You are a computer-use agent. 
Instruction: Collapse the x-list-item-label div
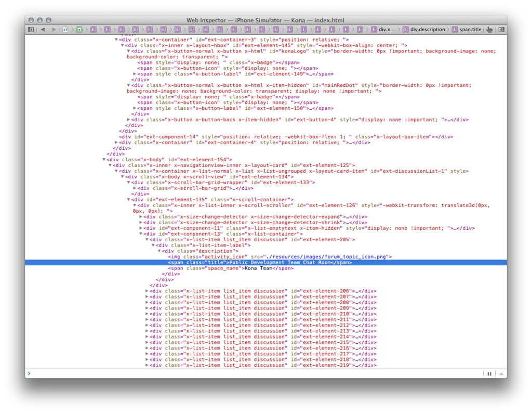click(x=153, y=246)
